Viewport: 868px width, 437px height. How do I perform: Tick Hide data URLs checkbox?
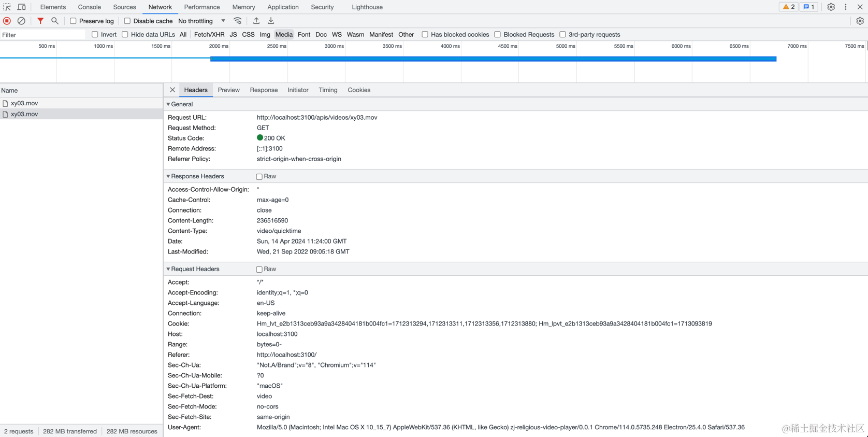[125, 34]
